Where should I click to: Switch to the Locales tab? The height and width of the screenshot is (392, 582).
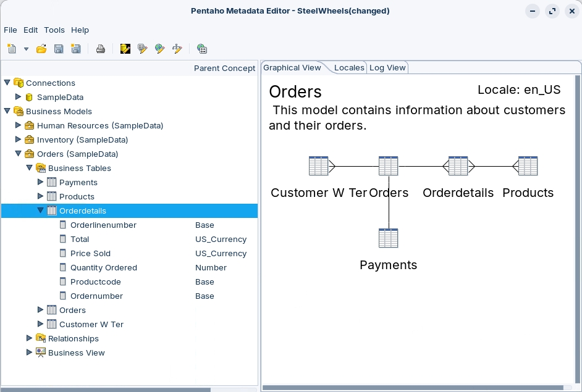click(349, 68)
